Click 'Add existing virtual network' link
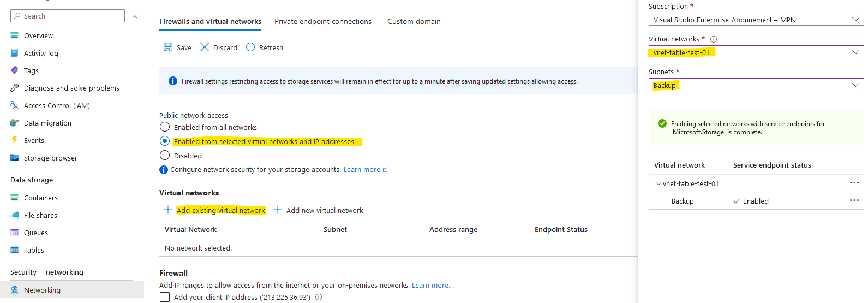Screen dimensions: 868x303 point(220,210)
